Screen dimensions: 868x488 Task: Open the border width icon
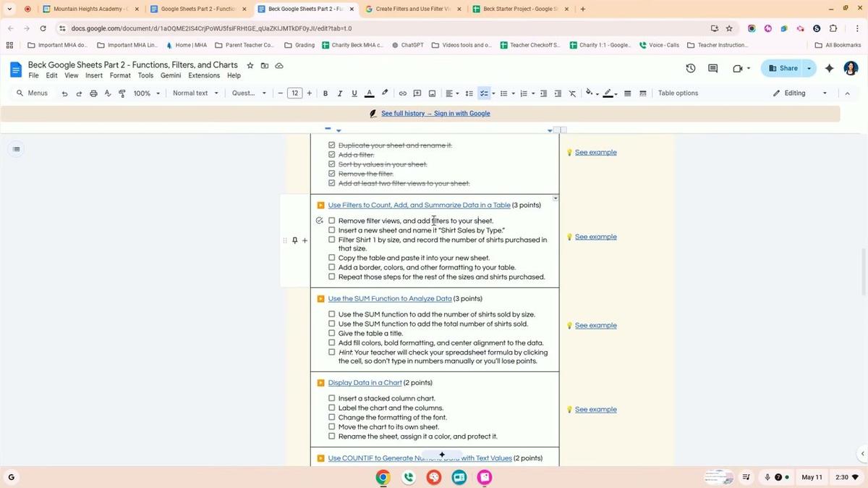coord(627,93)
